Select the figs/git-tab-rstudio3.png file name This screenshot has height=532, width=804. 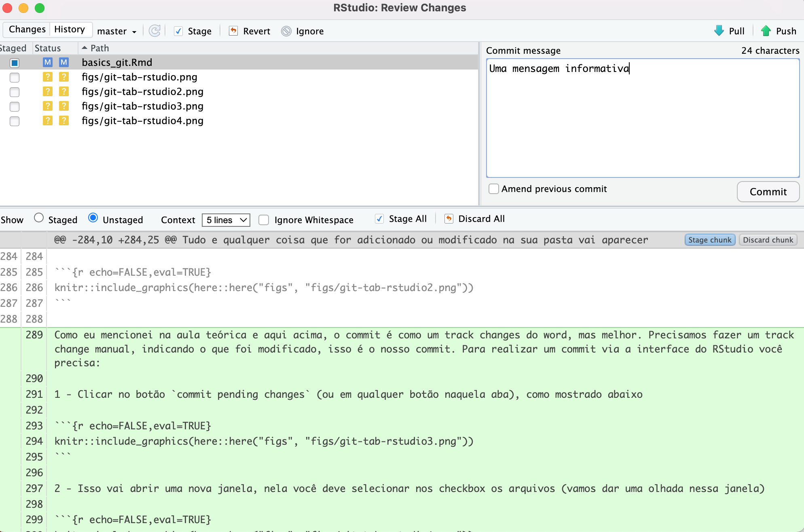pyautogui.click(x=142, y=106)
